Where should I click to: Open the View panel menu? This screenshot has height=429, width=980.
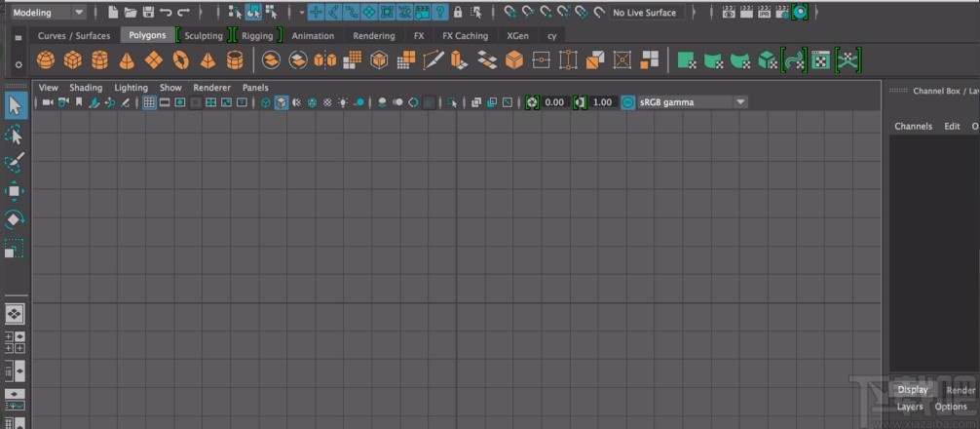[48, 88]
